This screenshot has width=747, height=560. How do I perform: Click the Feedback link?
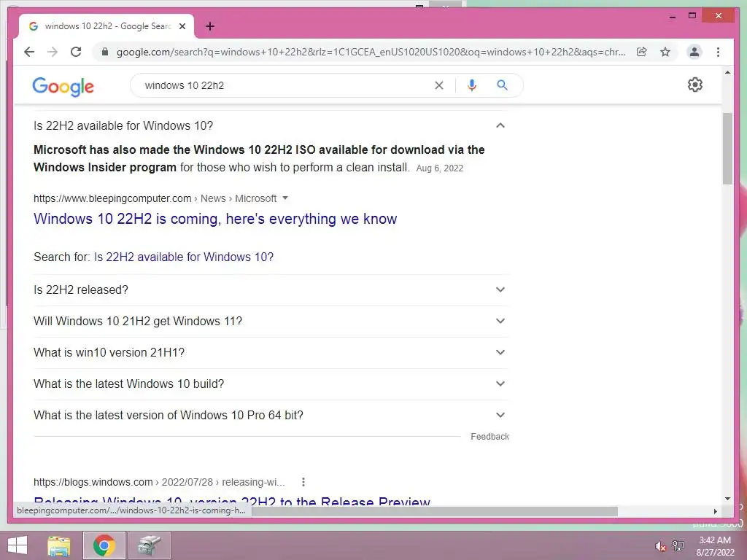489,437
